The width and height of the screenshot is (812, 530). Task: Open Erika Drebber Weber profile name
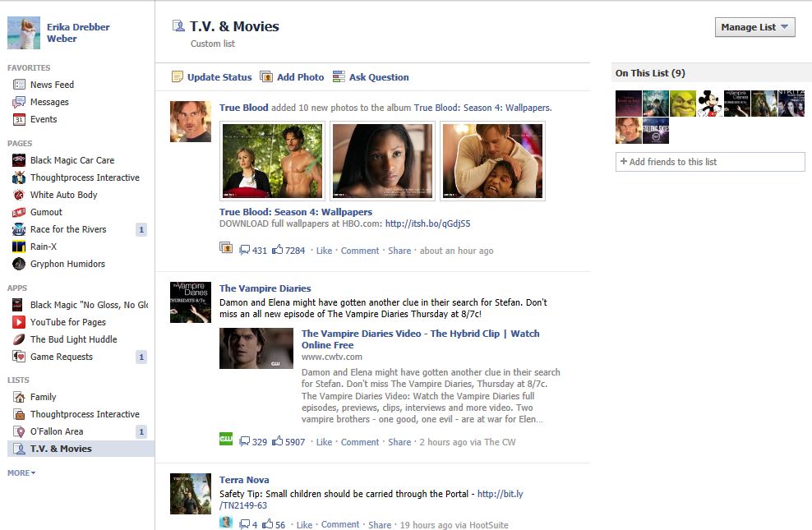[78, 33]
